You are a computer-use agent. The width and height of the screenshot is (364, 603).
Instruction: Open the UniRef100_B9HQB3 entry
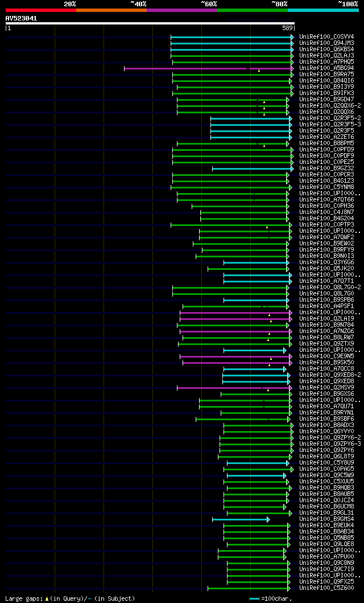327,487
